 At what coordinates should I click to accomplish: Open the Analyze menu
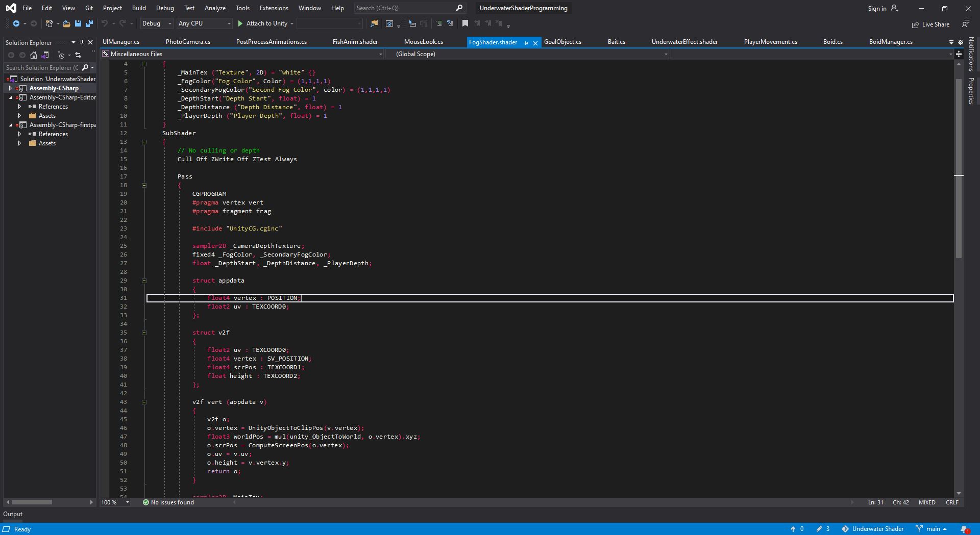tap(215, 8)
